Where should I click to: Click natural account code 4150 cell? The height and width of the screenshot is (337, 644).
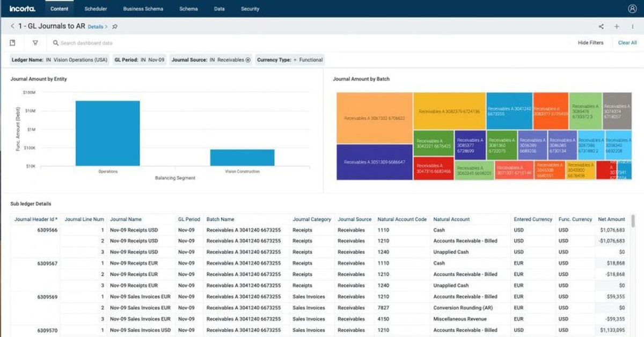point(383,319)
